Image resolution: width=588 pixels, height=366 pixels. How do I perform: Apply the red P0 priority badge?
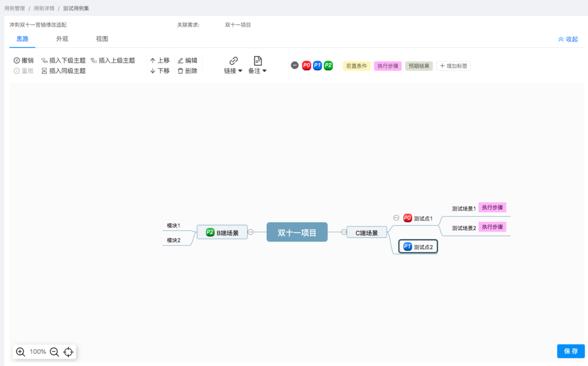pyautogui.click(x=306, y=66)
